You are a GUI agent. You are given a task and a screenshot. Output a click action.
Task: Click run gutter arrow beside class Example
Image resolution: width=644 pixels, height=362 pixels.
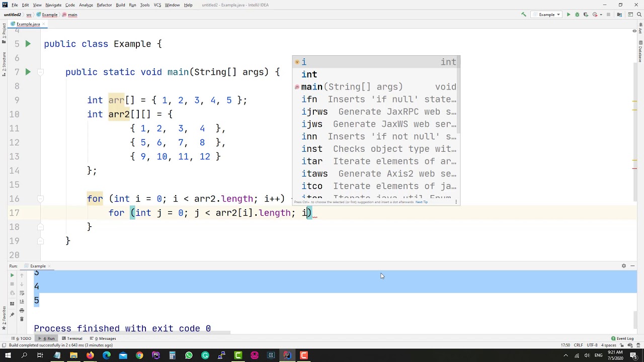(28, 44)
